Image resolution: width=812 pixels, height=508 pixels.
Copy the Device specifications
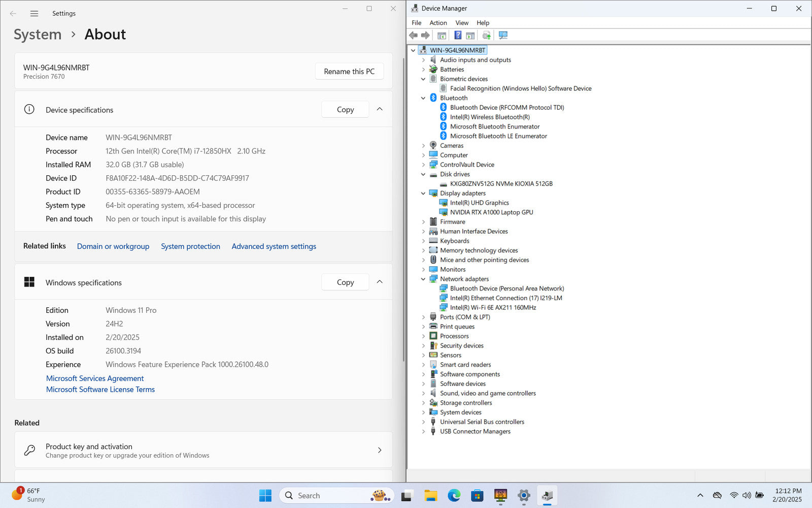345,109
